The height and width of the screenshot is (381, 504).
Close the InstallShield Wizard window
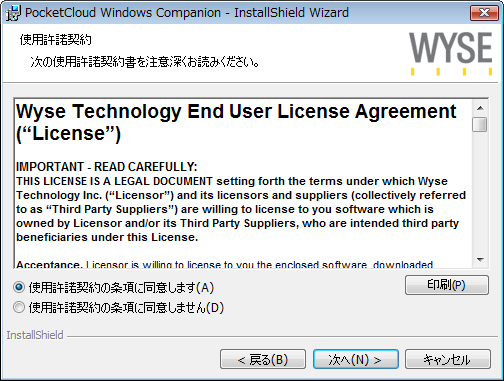point(484,13)
